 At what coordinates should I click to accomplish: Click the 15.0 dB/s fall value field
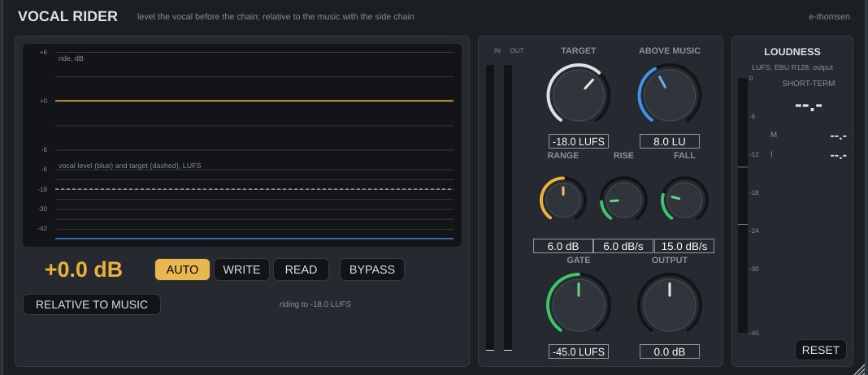[684, 246]
